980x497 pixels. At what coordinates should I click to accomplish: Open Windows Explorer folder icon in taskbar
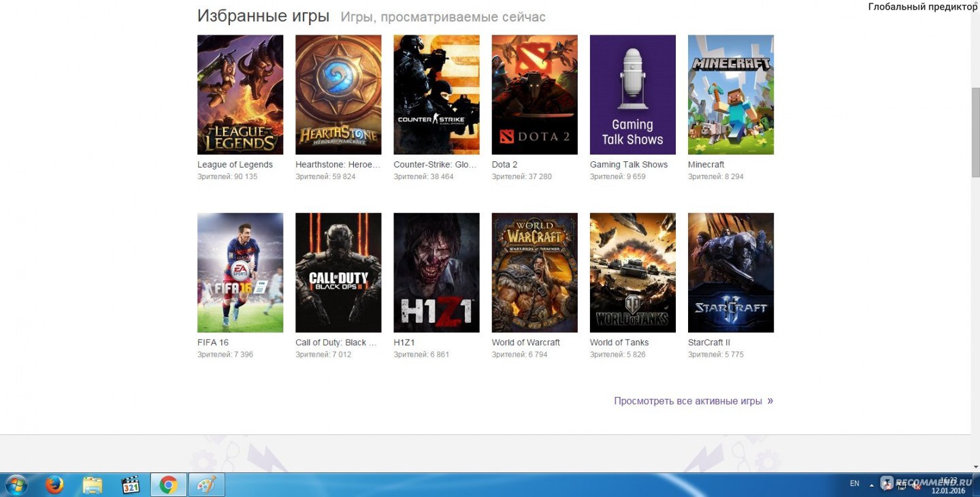click(92, 485)
